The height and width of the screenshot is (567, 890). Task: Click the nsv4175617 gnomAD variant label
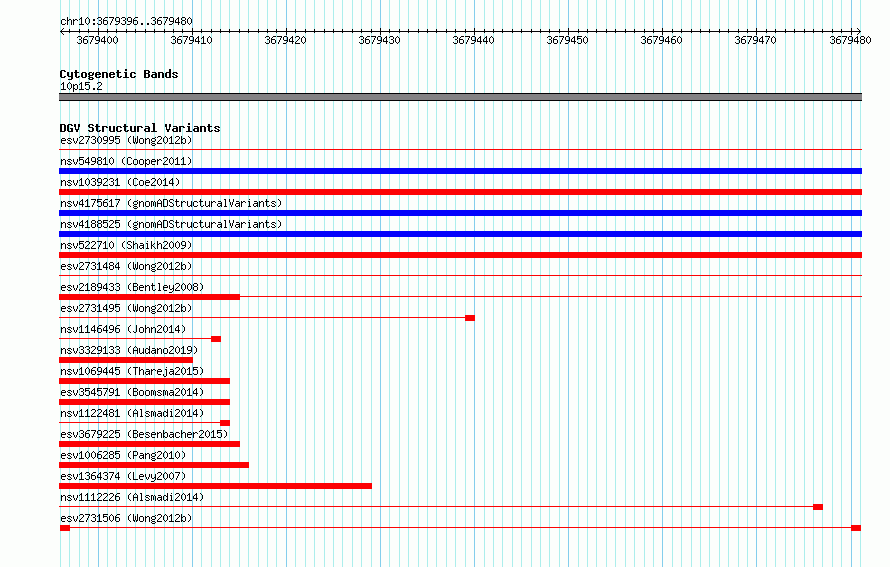point(171,203)
